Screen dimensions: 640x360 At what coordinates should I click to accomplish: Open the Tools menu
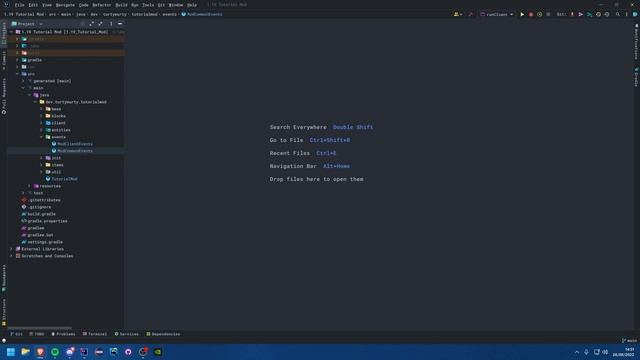coord(148,5)
